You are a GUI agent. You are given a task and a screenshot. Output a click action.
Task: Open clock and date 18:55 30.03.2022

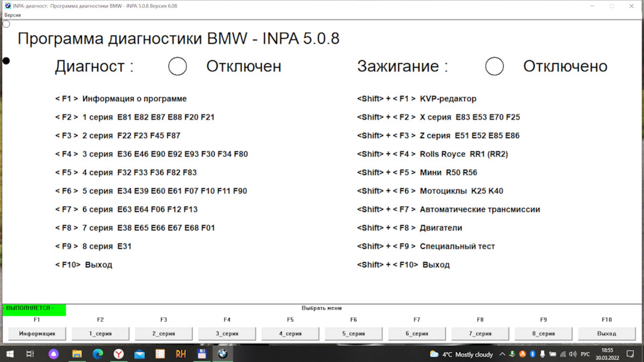pyautogui.click(x=608, y=354)
